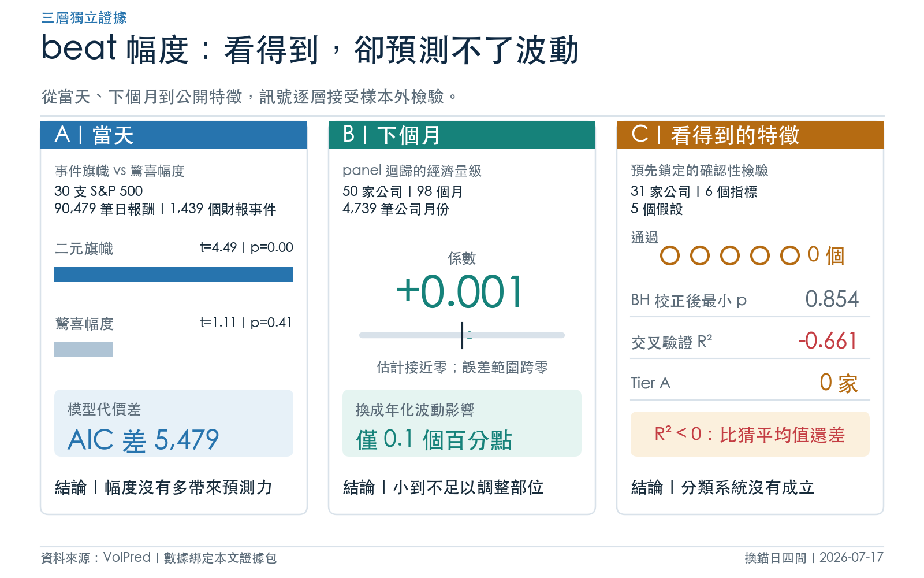Image resolution: width=924 pixels, height=578 pixels.
Task: Click the long blue 二元旗幟 bar
Action: coord(174,275)
